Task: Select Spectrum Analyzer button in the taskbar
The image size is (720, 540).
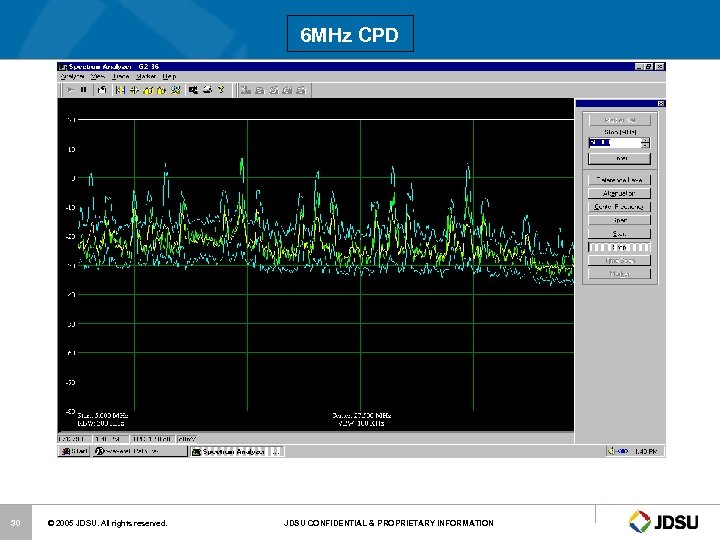Action: pos(228,451)
